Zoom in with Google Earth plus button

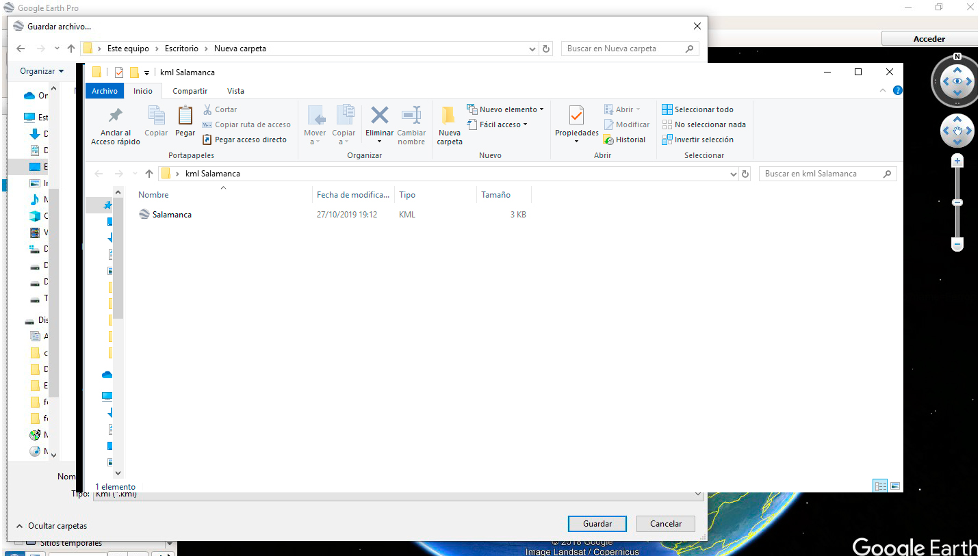pos(957,161)
